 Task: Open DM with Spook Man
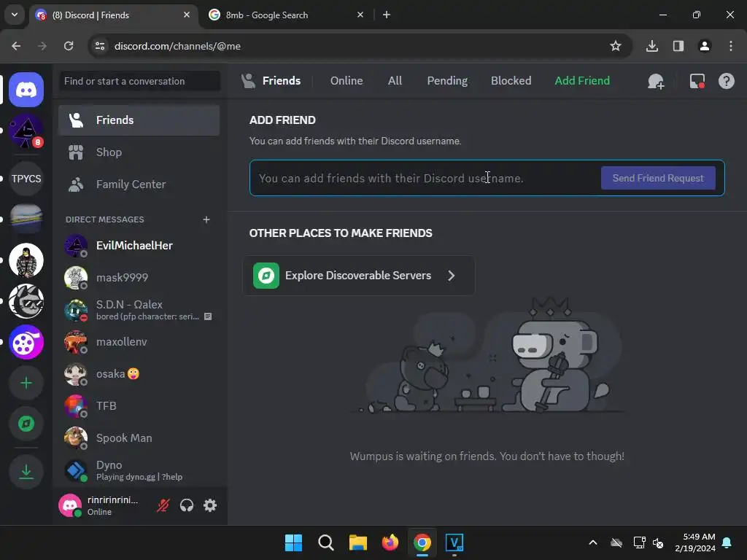point(139,438)
